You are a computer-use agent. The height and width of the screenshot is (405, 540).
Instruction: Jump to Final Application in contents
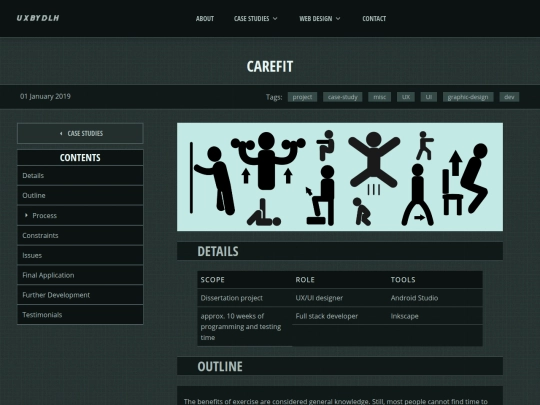pyautogui.click(x=80, y=275)
